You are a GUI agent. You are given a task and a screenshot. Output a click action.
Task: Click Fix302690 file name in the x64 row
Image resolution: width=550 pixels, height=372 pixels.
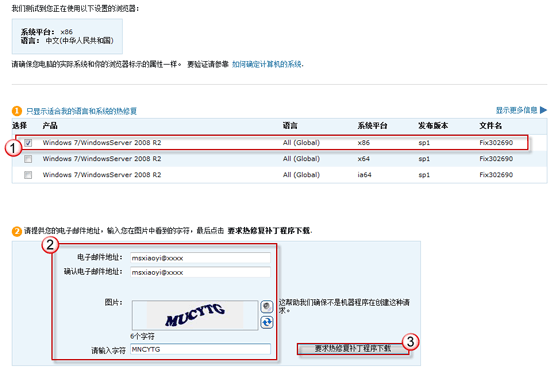[496, 159]
